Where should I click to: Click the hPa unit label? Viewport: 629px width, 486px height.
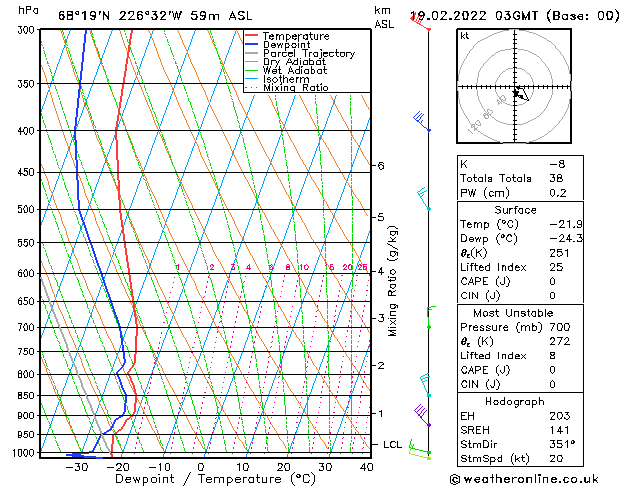click(28, 10)
